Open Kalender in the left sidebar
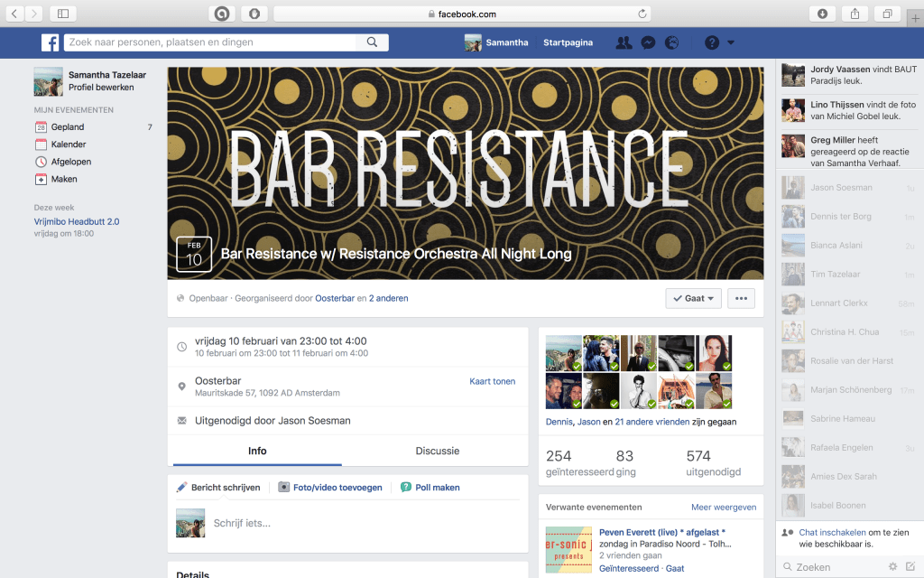This screenshot has width=924, height=578. coord(69,144)
